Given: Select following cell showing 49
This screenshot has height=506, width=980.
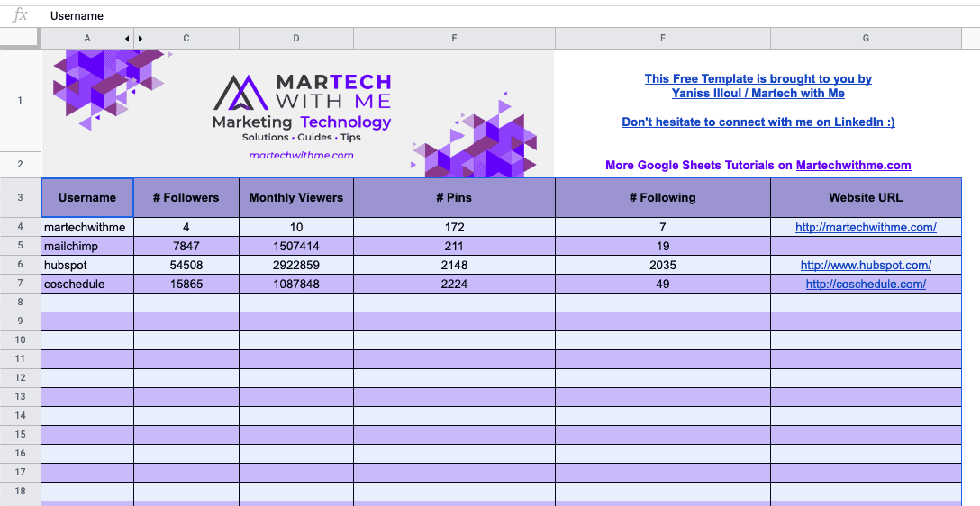Looking at the screenshot, I should click(x=663, y=284).
